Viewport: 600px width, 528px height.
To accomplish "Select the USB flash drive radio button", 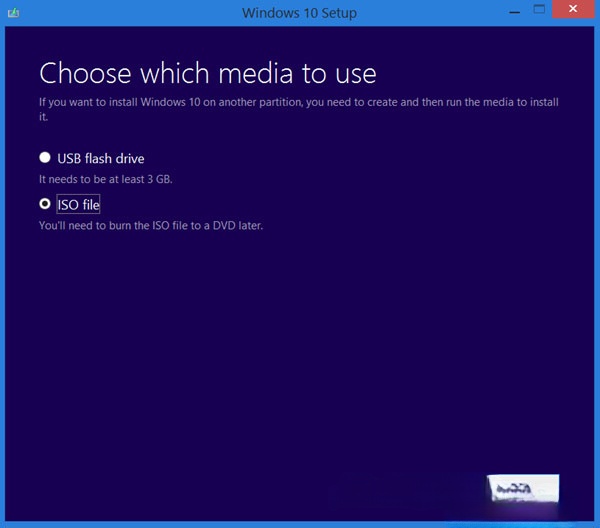I will point(45,157).
